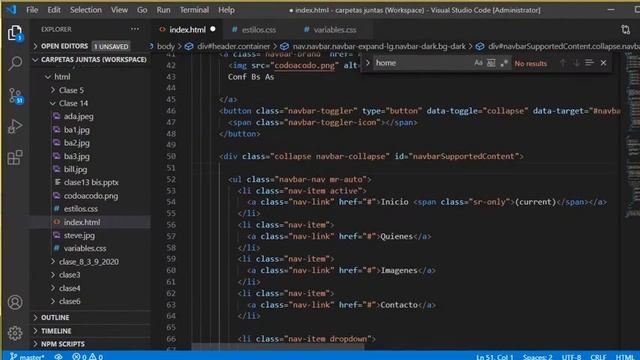The width and height of the screenshot is (640, 360).
Task: Click the Ln 51, Col 1 status entry
Action: click(494, 357)
